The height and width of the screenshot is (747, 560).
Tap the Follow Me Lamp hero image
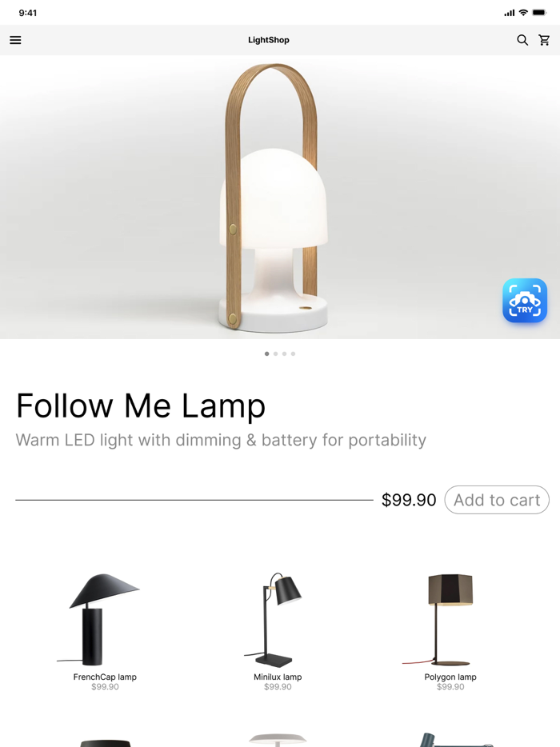[x=280, y=197]
